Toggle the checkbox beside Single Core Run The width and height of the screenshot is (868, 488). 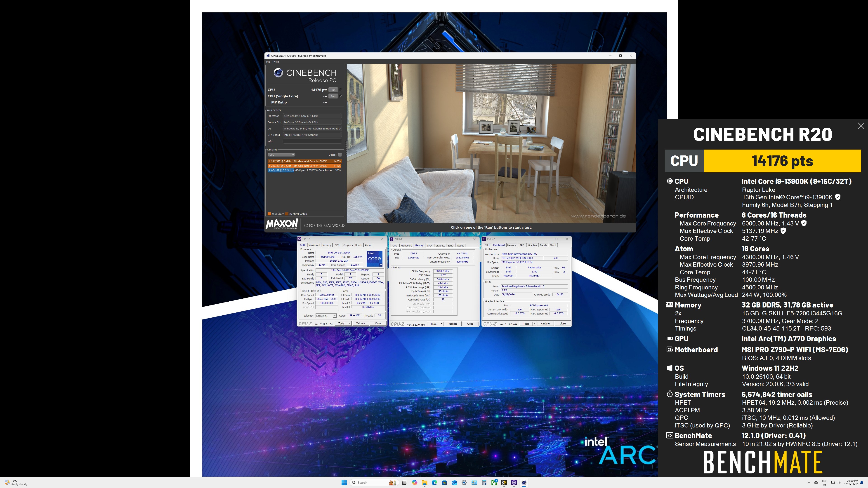tap(341, 96)
